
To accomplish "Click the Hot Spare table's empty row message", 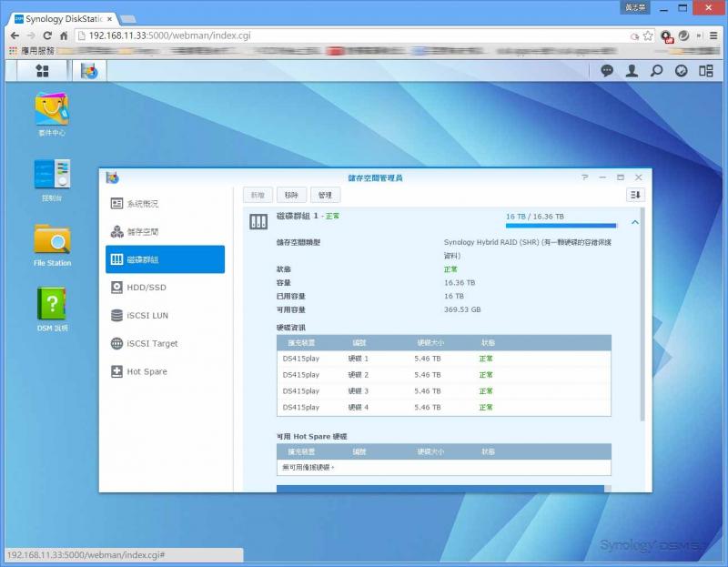I will (308, 467).
